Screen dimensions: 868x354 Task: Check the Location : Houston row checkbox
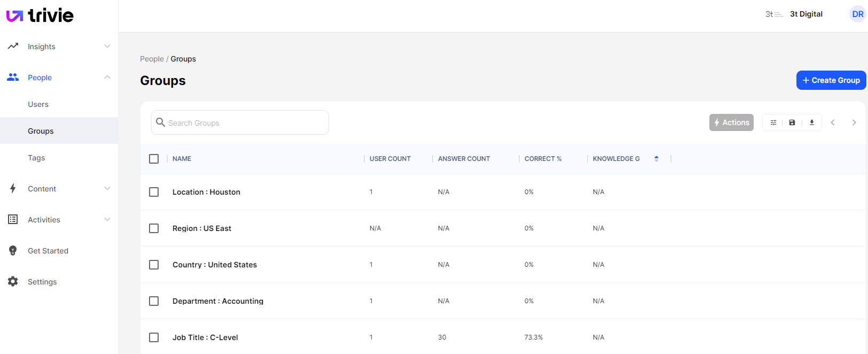(x=154, y=192)
